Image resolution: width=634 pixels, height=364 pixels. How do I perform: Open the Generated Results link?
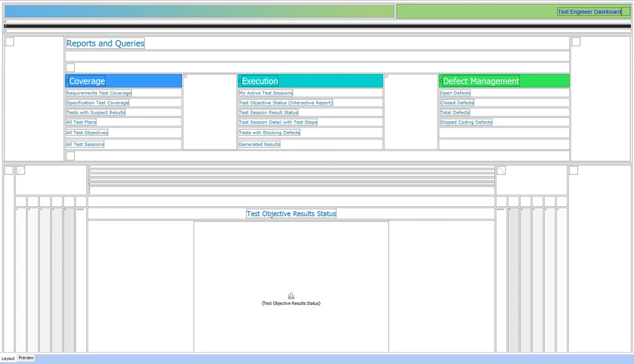[x=260, y=144]
